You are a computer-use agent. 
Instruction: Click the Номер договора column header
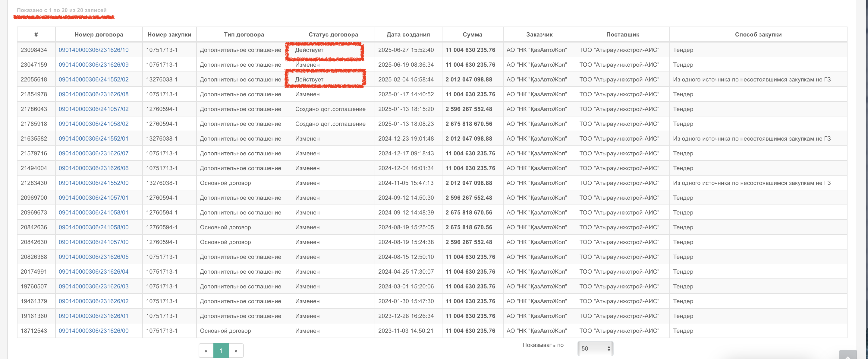tap(99, 34)
